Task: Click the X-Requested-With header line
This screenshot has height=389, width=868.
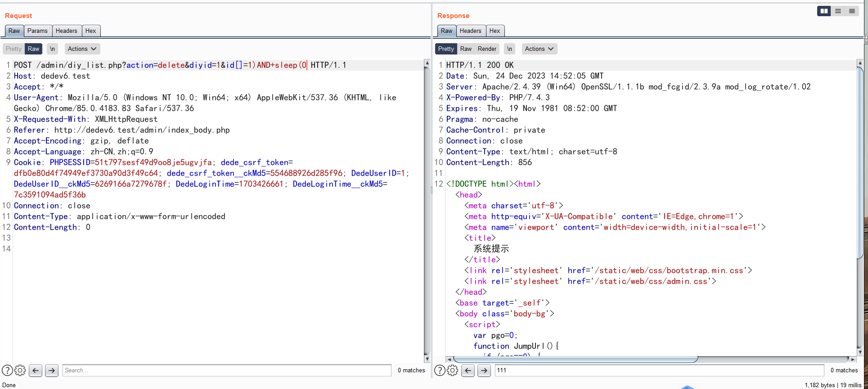Action: pyautogui.click(x=85, y=119)
